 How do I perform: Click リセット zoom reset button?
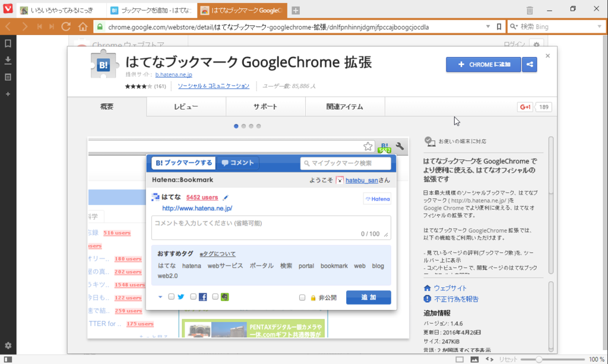508,359
